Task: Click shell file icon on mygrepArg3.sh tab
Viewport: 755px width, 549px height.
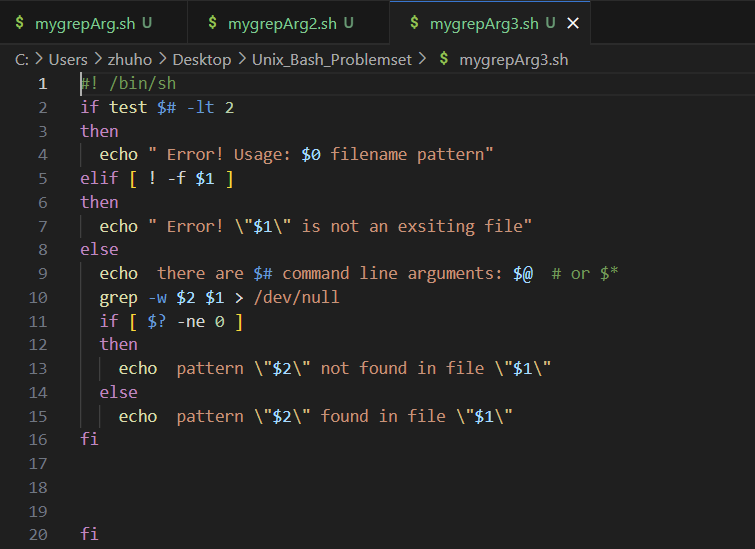Action: 414,22
